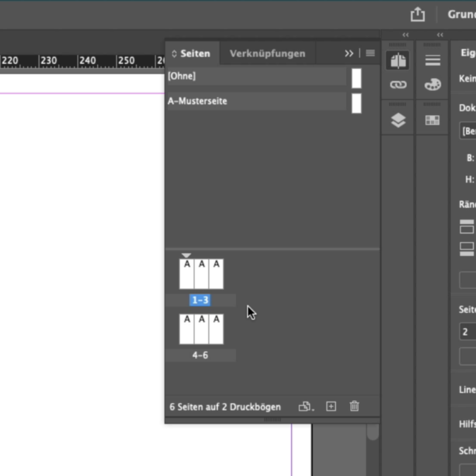The width and height of the screenshot is (476, 476).
Task: Open the Color palette panel icon
Action: pos(433,84)
